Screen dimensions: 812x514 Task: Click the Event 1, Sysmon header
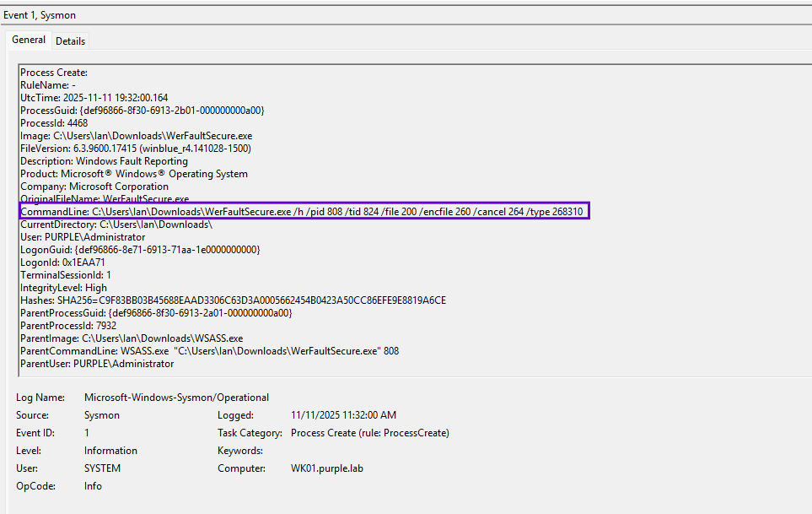[x=38, y=15]
